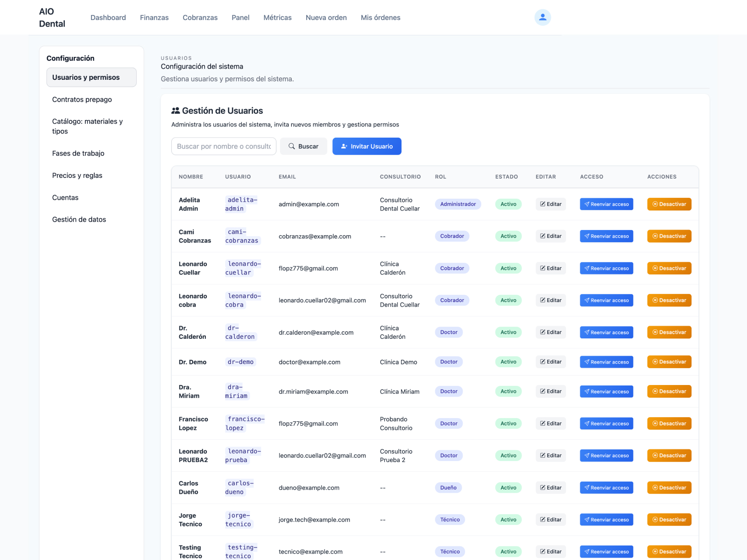747x560 pixels.
Task: Click the group icon next to Gestión de Usuarios
Action: (x=176, y=111)
